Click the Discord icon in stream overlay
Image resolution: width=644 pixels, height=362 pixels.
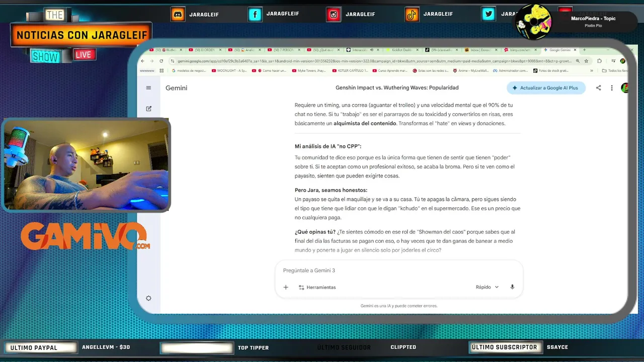pos(178,15)
